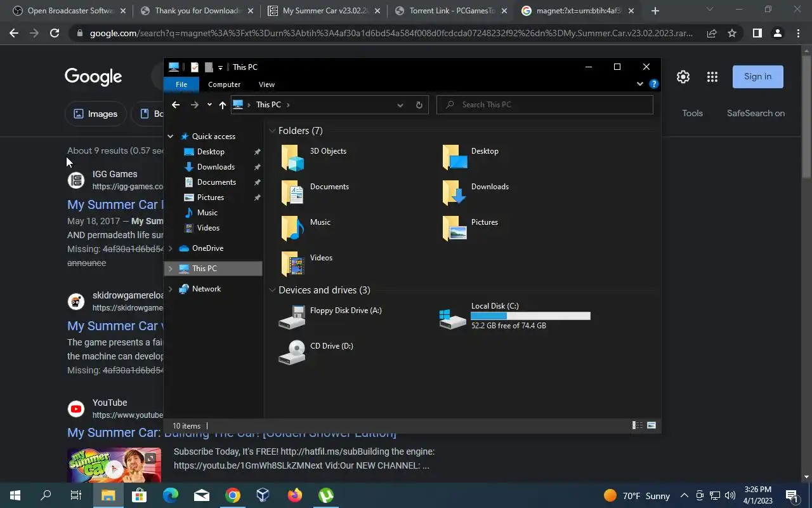Open the Downloads folder in Folders section
This screenshot has width=812, height=508.
tap(476, 193)
